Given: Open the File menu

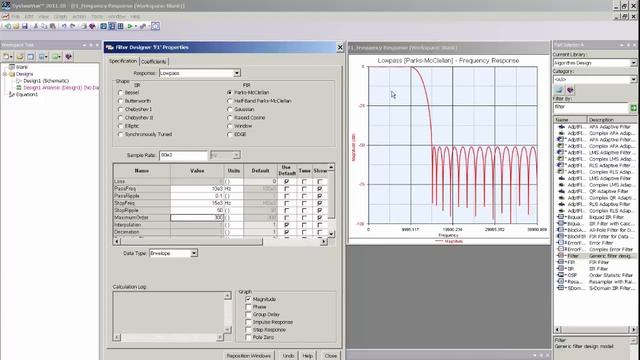Looking at the screenshot, I should point(16,16).
